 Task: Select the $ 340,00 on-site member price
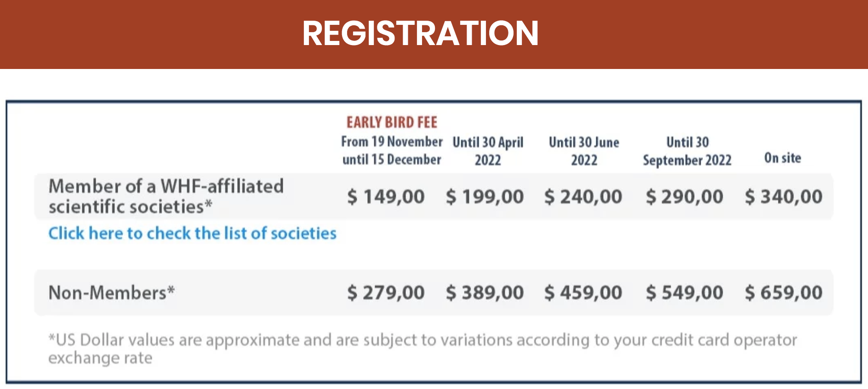783,197
